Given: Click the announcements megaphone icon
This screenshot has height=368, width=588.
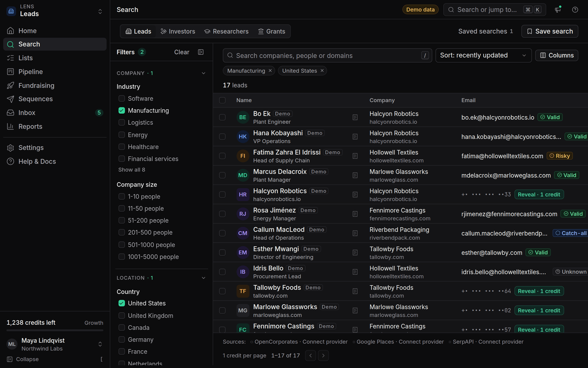Looking at the screenshot, I should coord(558,9).
